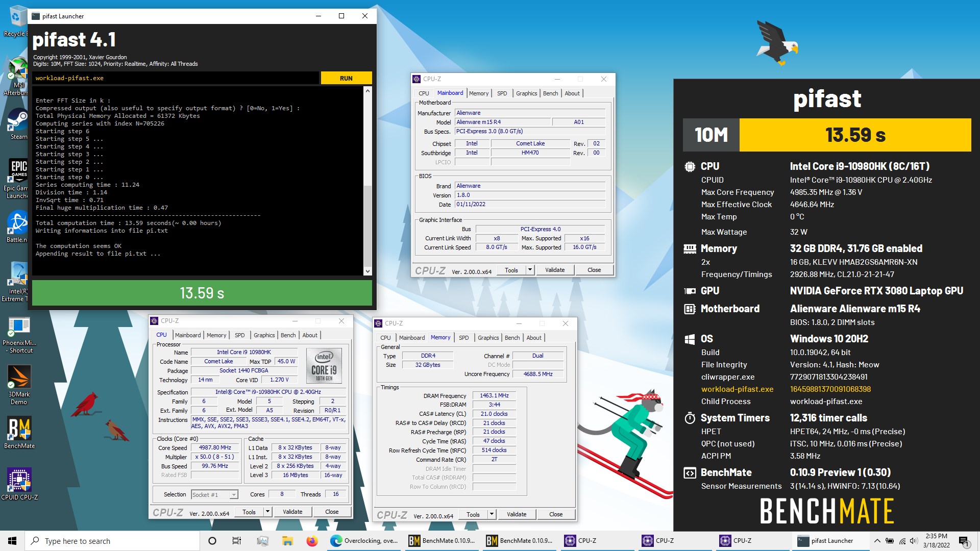Open Graphics tab in memory CPU-Z window

(488, 338)
